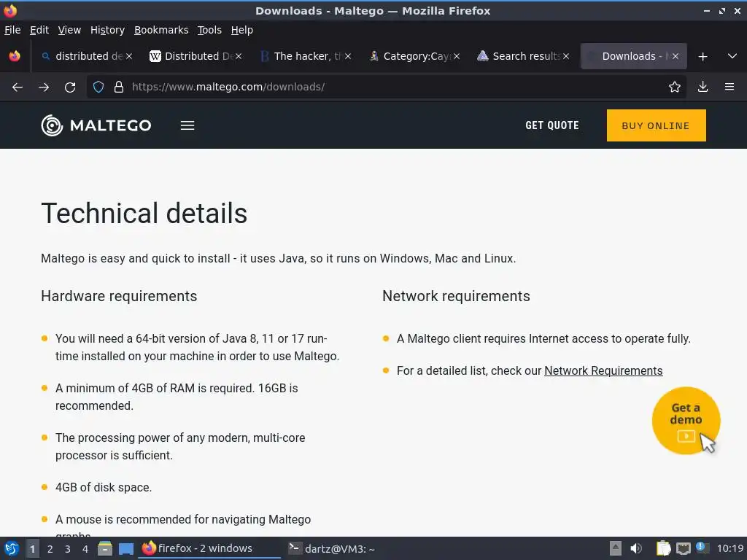Open the Tools menu
This screenshot has width=747, height=560.
(209, 30)
